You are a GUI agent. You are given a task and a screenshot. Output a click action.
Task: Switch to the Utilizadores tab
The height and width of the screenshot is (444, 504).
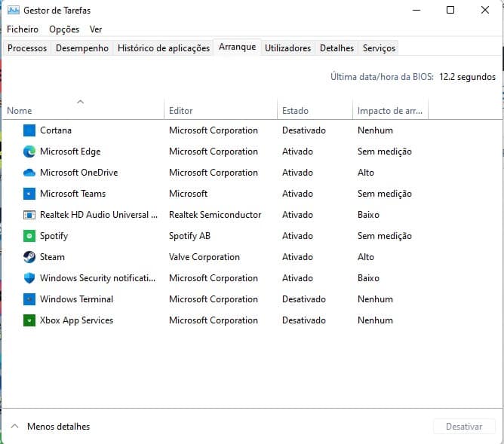(x=287, y=48)
